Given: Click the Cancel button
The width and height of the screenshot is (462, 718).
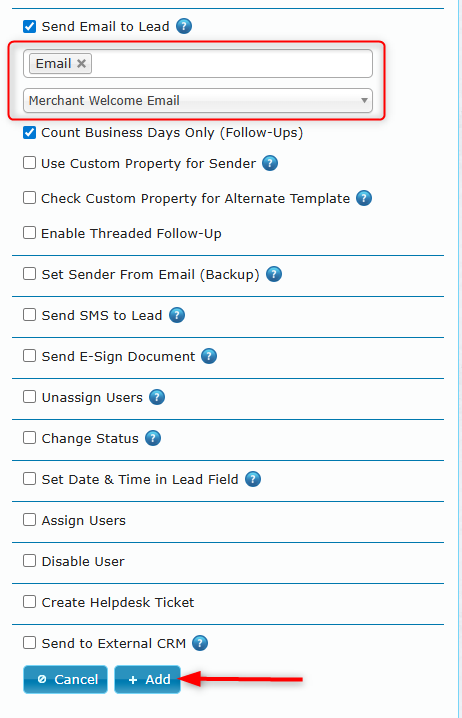Looking at the screenshot, I should click(x=65, y=679).
